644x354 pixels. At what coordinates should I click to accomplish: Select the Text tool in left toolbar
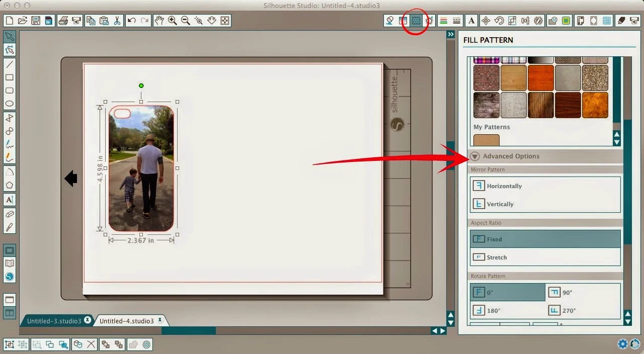pos(10,200)
